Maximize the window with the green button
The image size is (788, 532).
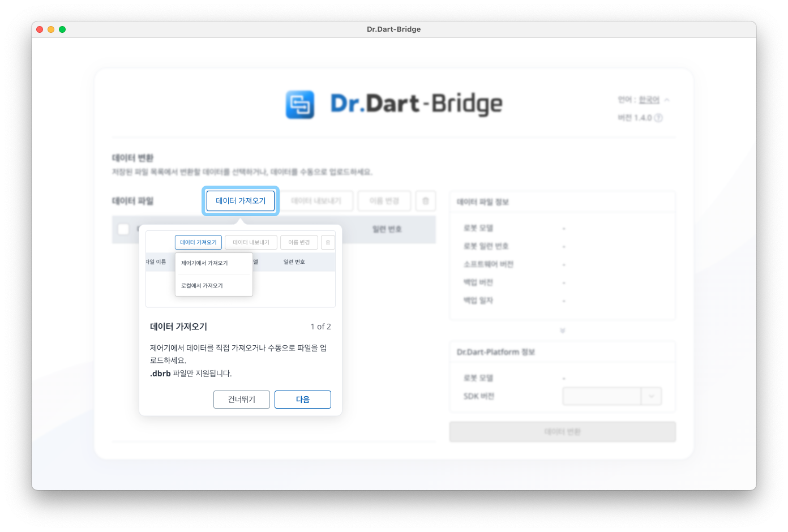(x=62, y=29)
